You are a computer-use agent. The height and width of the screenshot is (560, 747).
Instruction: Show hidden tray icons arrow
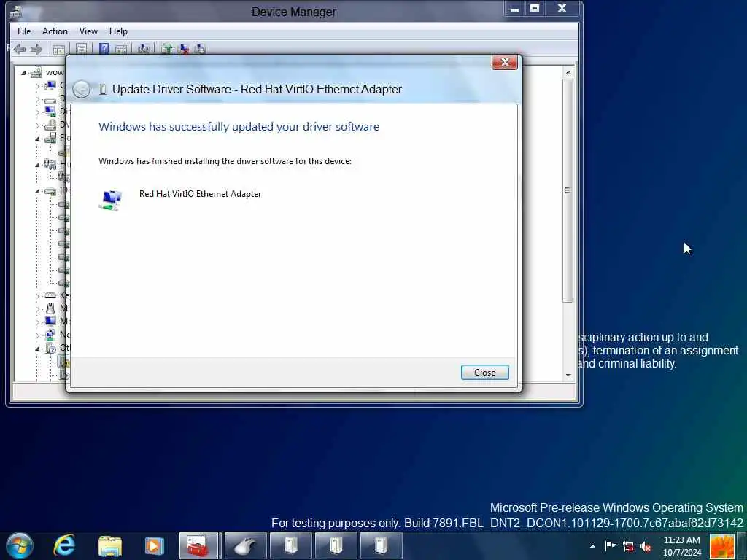tap(592, 547)
